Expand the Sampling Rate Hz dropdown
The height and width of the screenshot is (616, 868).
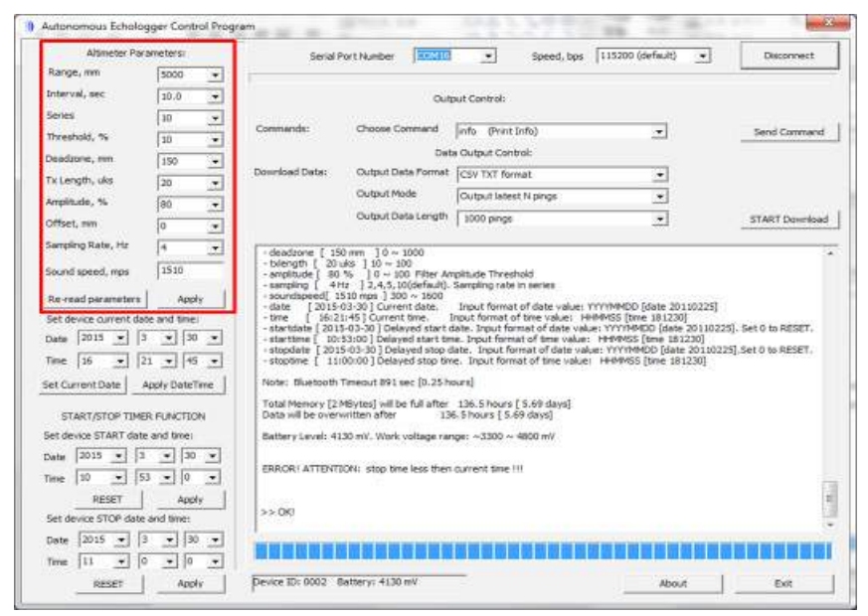(215, 247)
